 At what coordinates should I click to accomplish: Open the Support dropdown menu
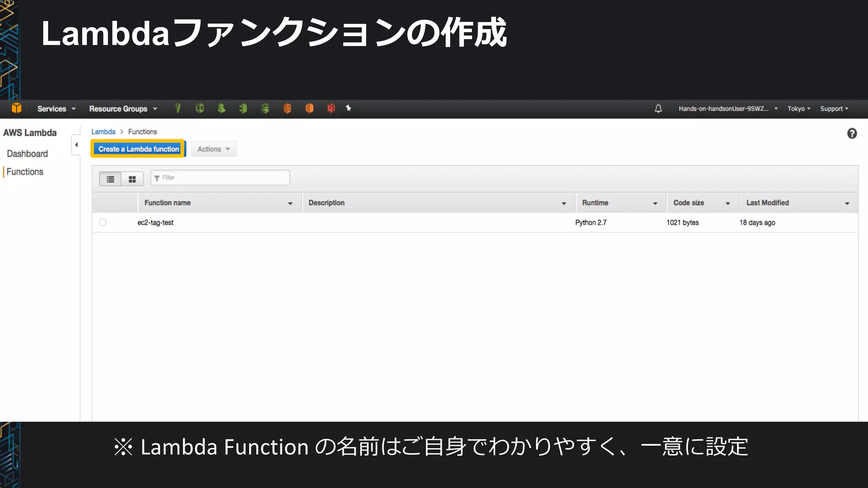point(834,109)
